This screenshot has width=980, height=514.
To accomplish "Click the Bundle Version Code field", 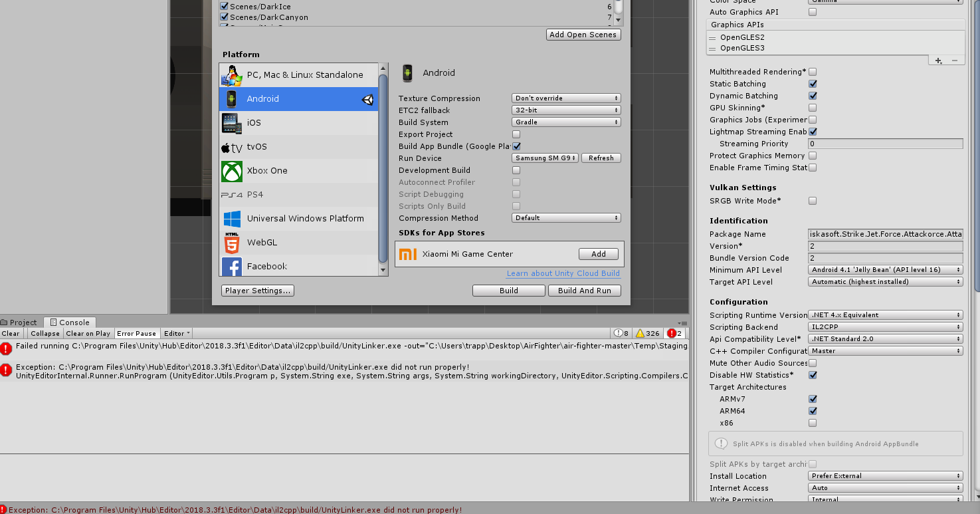I will coord(886,258).
